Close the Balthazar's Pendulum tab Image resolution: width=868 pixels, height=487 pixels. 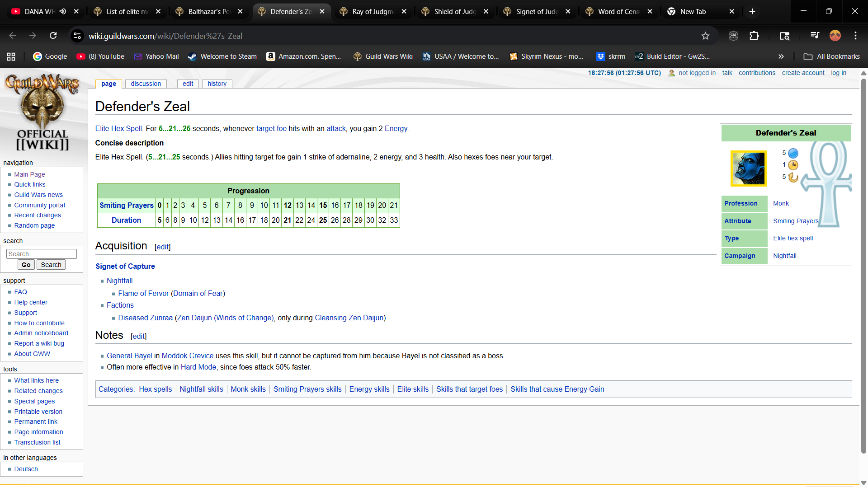coord(240,11)
